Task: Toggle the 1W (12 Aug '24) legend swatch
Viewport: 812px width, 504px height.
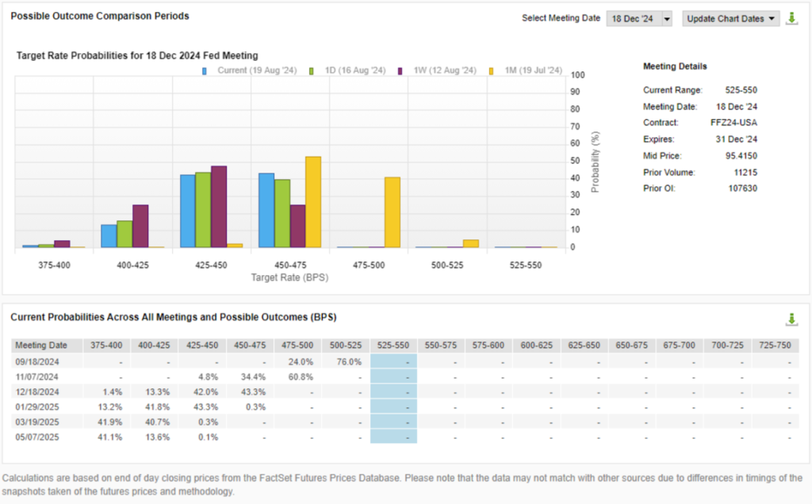Action: (x=400, y=71)
